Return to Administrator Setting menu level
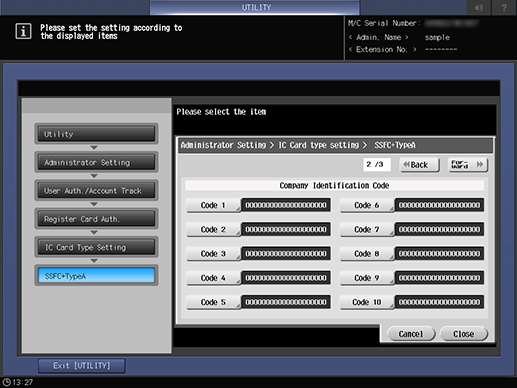 coord(96,162)
